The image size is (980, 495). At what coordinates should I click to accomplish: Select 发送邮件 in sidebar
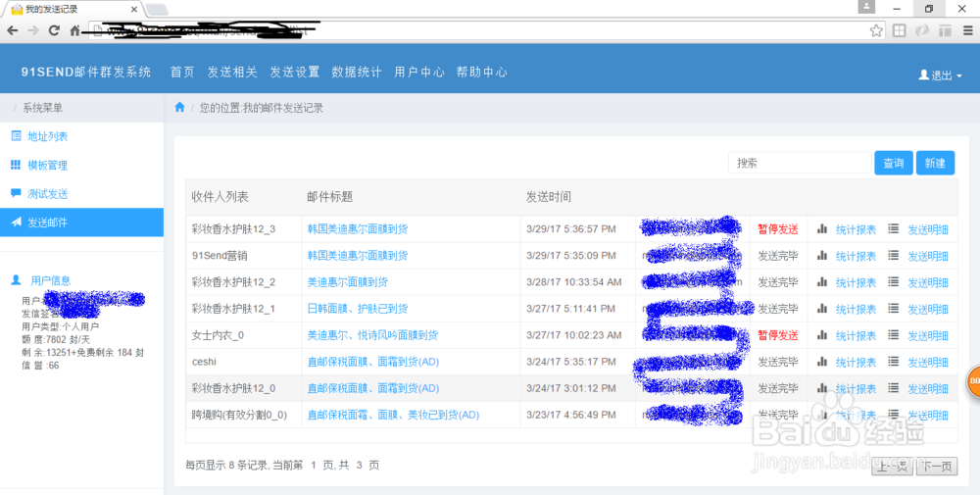(82, 223)
